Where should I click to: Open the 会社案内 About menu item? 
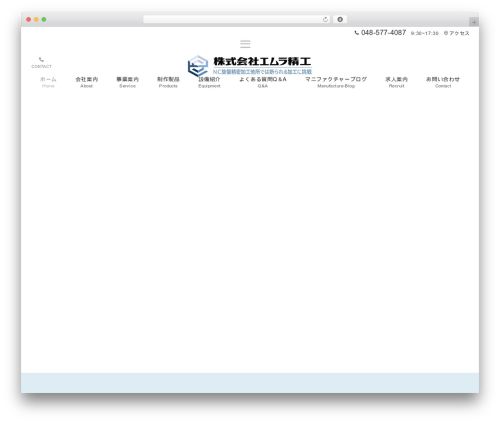point(87,82)
